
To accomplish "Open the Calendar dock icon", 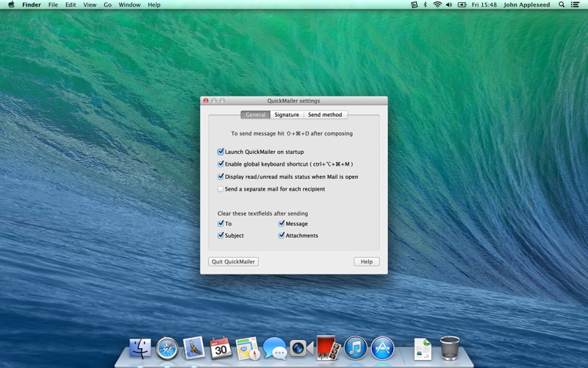I will (x=221, y=347).
